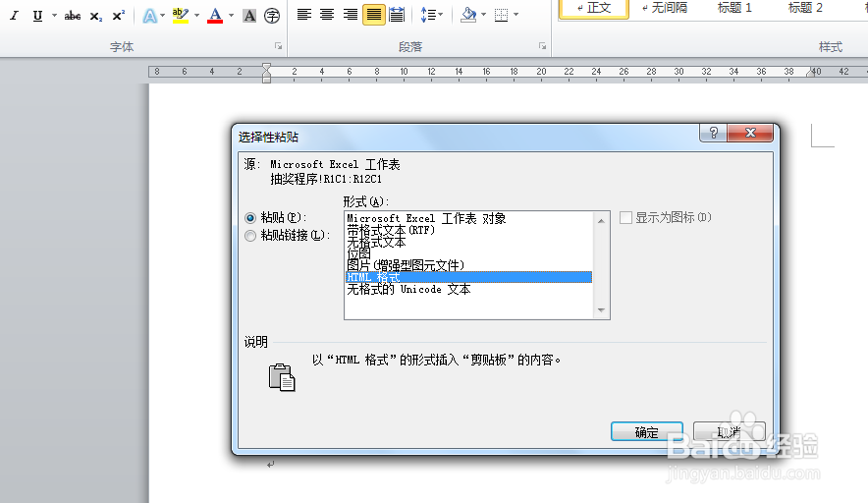Viewport: 868px width, 503px height.
Task: Click the first line indent ruler marker
Action: (x=266, y=67)
